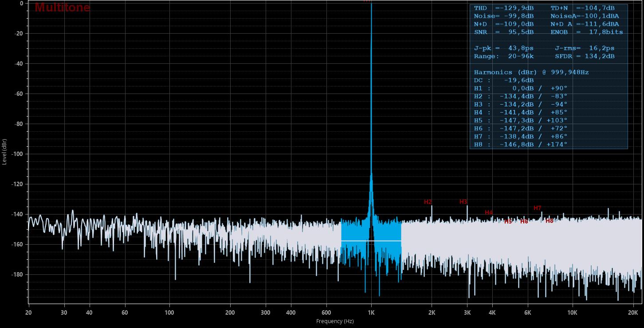Click the Range: 20-96k entry
Viewport: 644px width, 328px height.
click(x=504, y=56)
